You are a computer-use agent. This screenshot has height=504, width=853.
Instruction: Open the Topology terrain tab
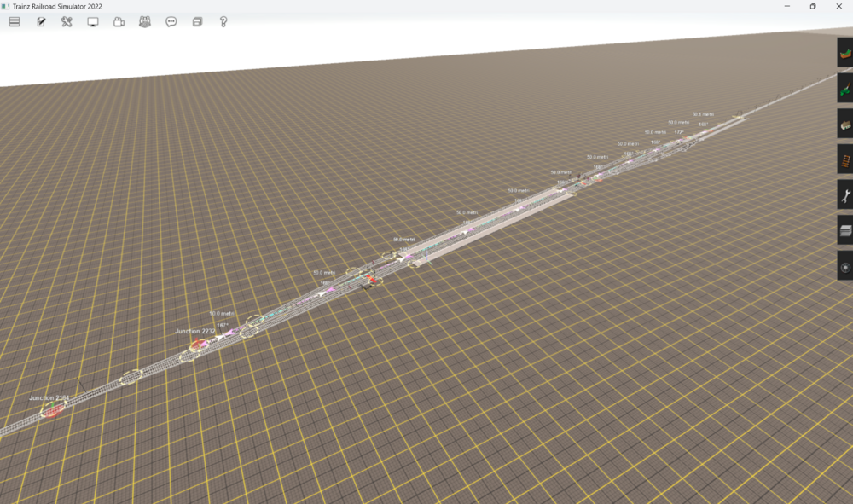(845, 53)
